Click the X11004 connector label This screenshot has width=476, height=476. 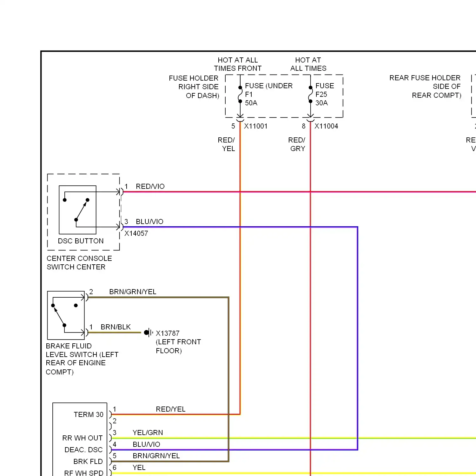pos(326,126)
